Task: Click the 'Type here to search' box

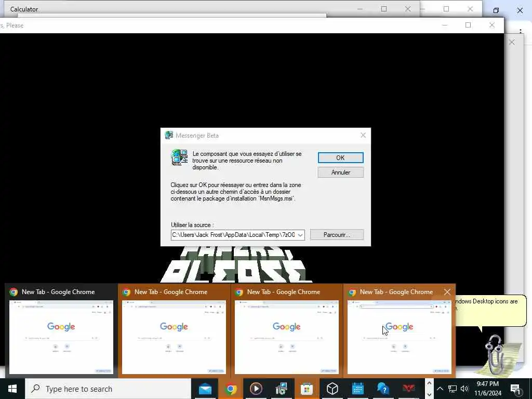Action: [108, 389]
